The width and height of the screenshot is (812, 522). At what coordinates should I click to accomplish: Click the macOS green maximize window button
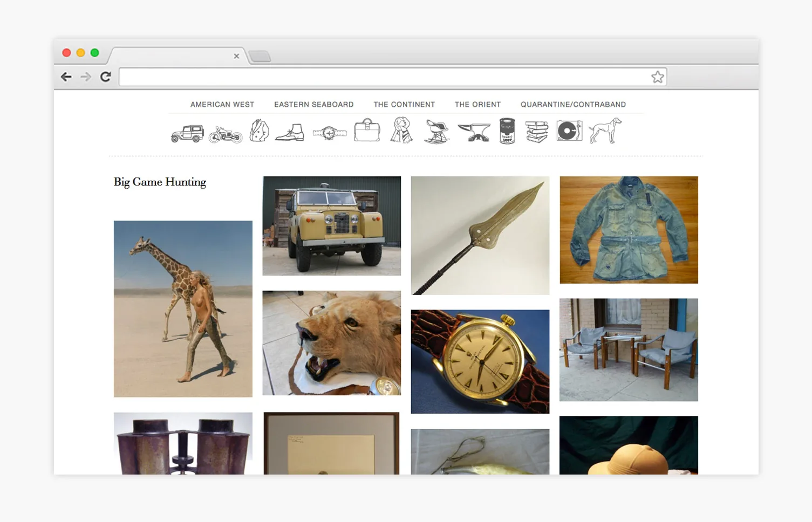[95, 53]
